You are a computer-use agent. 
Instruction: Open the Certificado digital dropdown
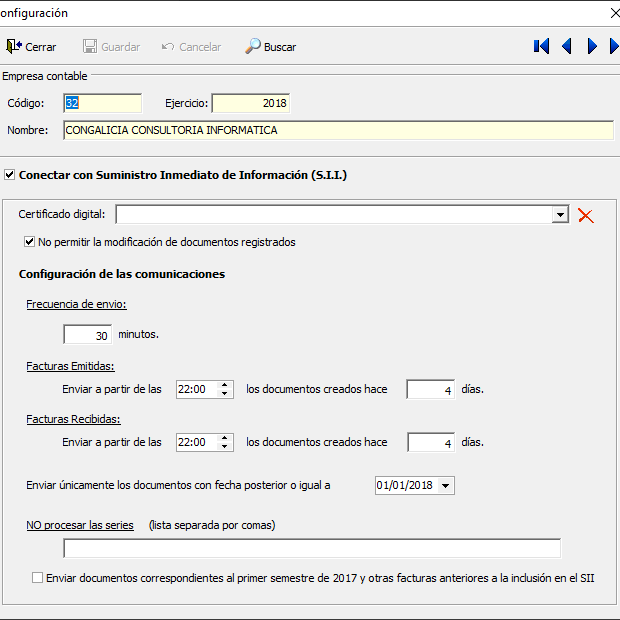click(560, 215)
